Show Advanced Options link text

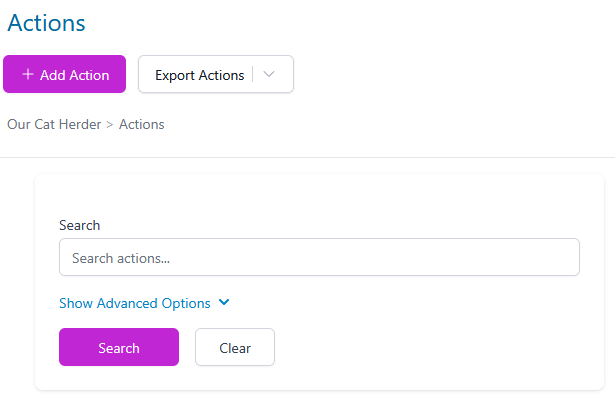pos(135,303)
